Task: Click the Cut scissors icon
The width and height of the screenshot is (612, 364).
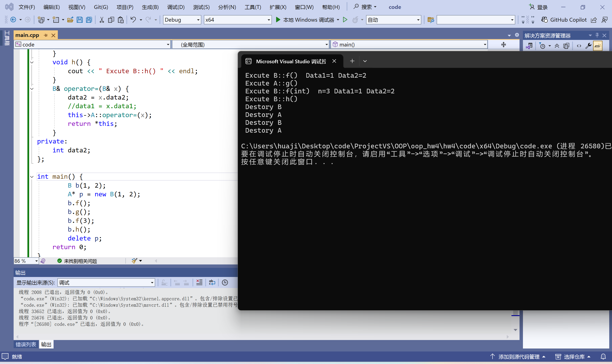Action: pos(102,20)
